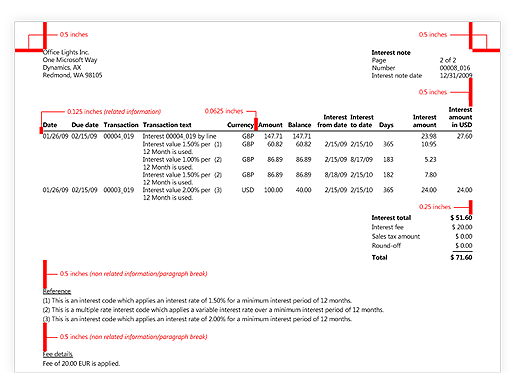Screen dimensions: 515x373
Task: Select the address line One Microsoft Way
Action: 70,60
